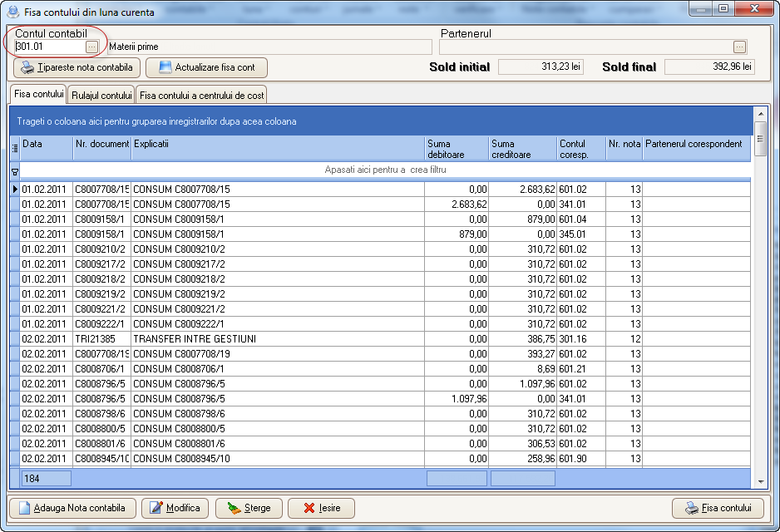Click the pencil icon on Modifica

coord(156,508)
